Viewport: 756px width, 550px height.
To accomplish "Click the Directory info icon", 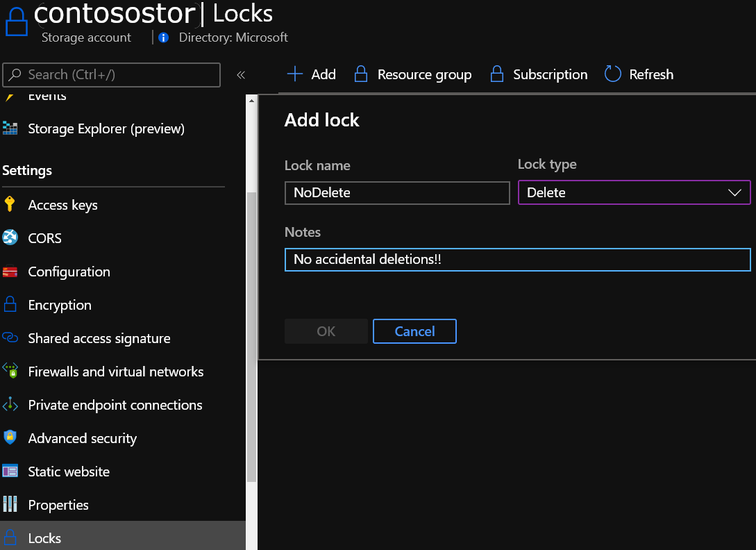I will [163, 37].
